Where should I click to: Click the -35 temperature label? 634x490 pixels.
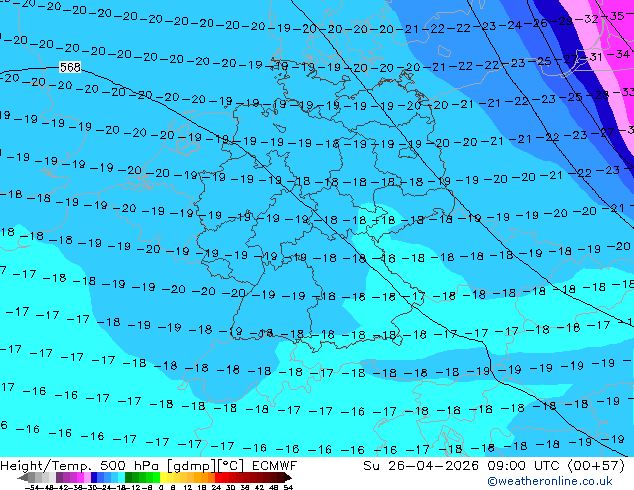(615, 16)
